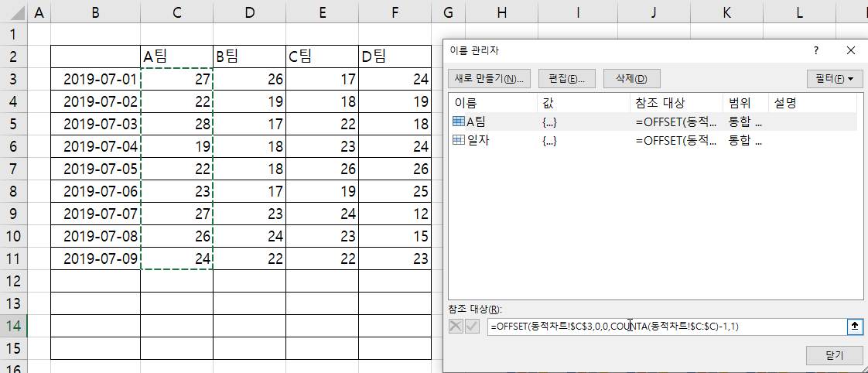
Task: Select column E header
Action: click(322, 13)
